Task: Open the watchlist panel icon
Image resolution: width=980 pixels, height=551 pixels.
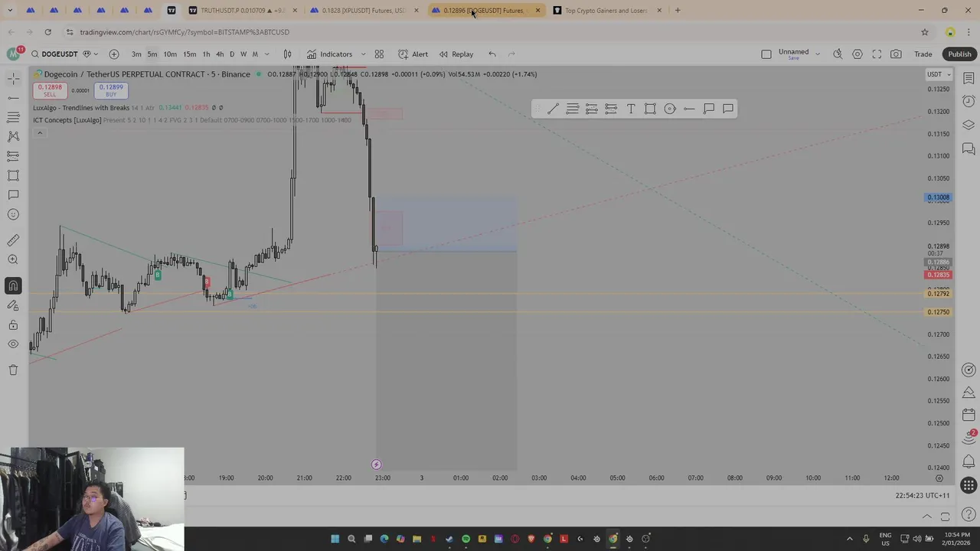Action: point(969,78)
